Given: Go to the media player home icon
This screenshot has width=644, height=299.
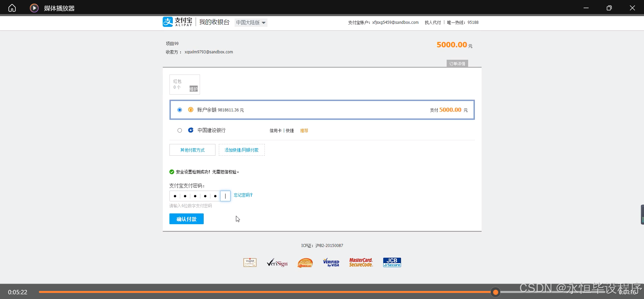Looking at the screenshot, I should coord(12,8).
